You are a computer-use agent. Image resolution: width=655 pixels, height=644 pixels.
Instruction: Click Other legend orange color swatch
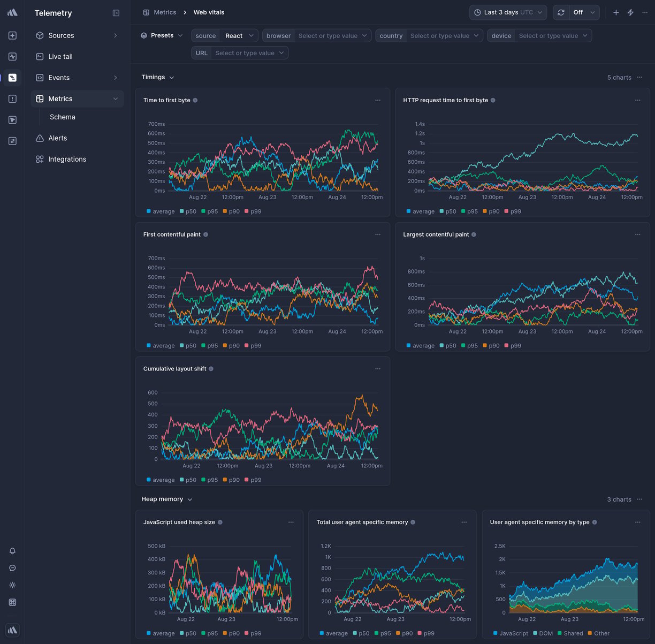pos(590,633)
